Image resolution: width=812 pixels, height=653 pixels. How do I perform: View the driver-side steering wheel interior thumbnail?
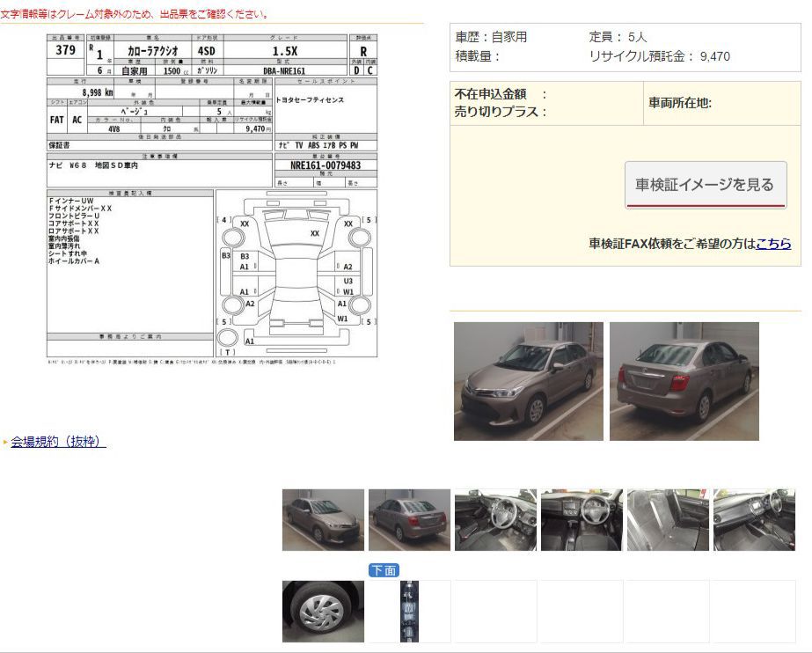pos(495,520)
